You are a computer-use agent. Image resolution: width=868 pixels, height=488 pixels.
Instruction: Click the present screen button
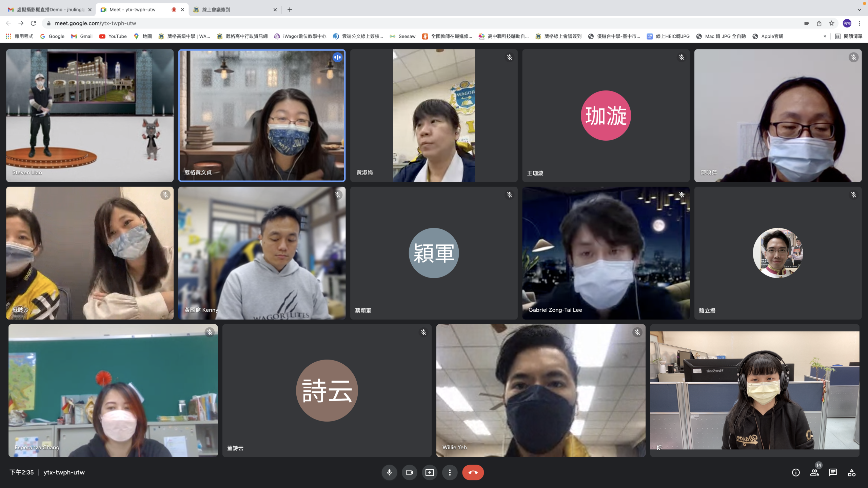[430, 472]
